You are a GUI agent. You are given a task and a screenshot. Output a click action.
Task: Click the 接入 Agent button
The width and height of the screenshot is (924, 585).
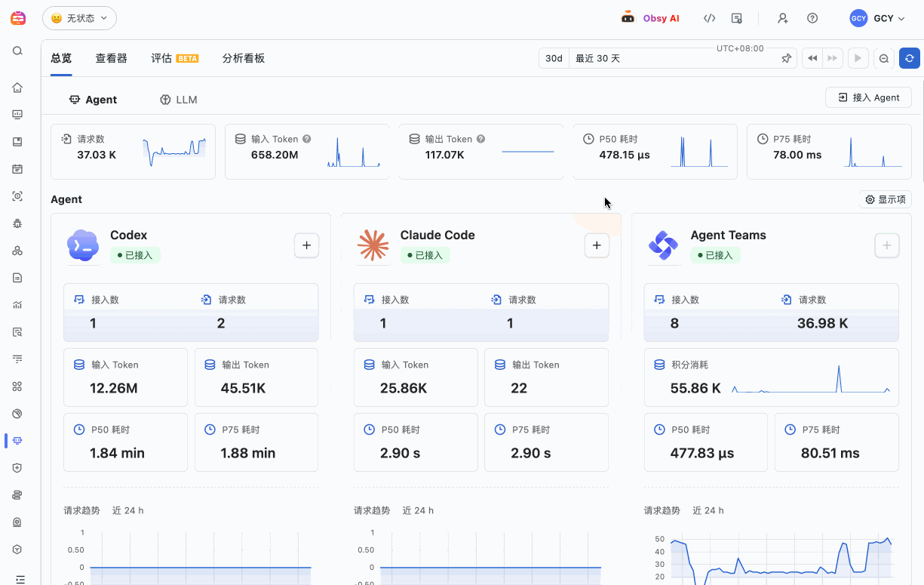click(868, 97)
